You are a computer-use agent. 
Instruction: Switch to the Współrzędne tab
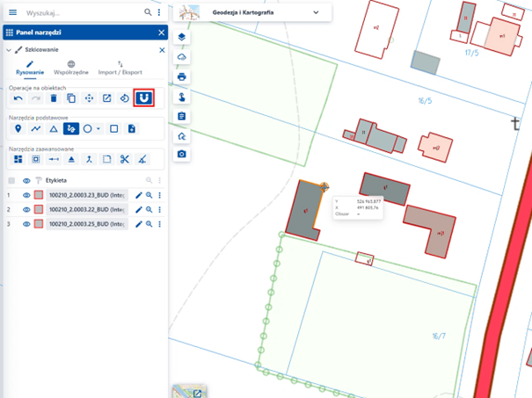[70, 69]
